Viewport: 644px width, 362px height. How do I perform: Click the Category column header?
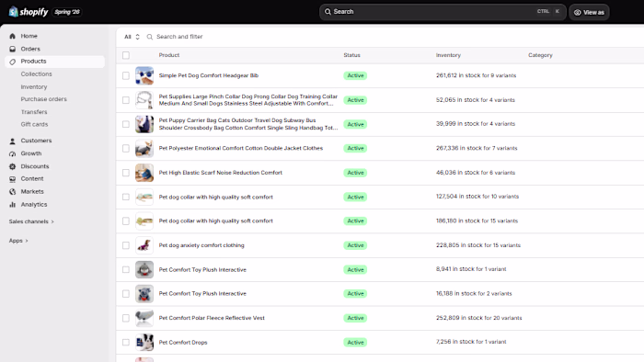coord(541,55)
